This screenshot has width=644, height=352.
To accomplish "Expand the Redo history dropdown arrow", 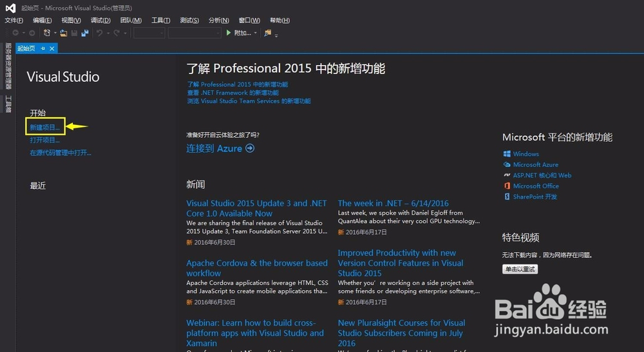I will point(125,33).
